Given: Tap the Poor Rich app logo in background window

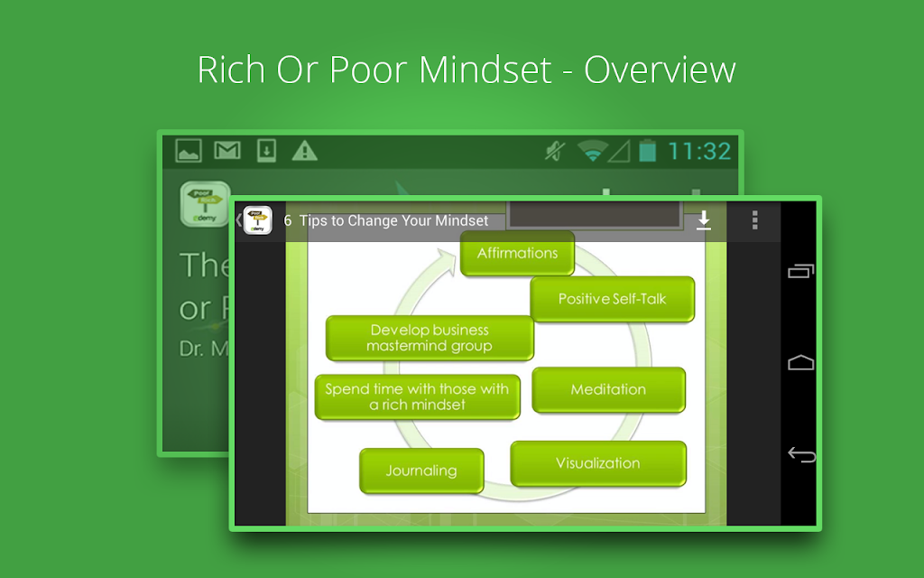Looking at the screenshot, I should (205, 204).
